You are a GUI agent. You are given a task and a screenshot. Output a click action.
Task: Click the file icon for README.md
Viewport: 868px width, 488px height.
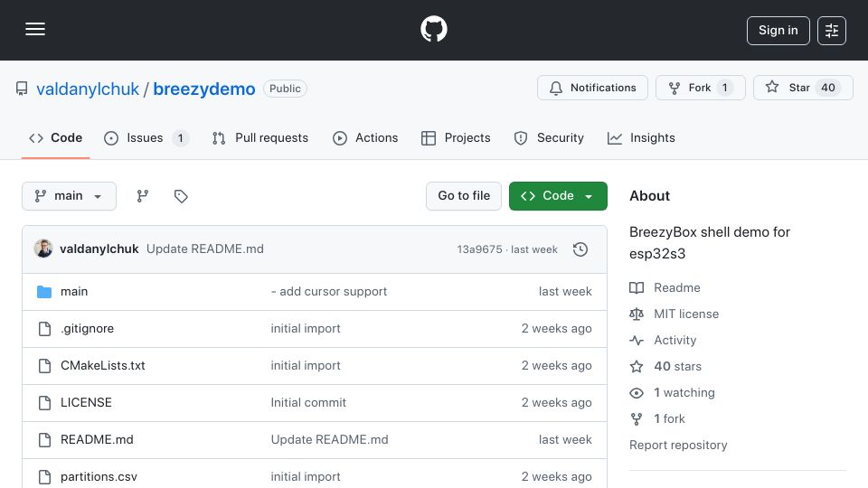pos(44,440)
